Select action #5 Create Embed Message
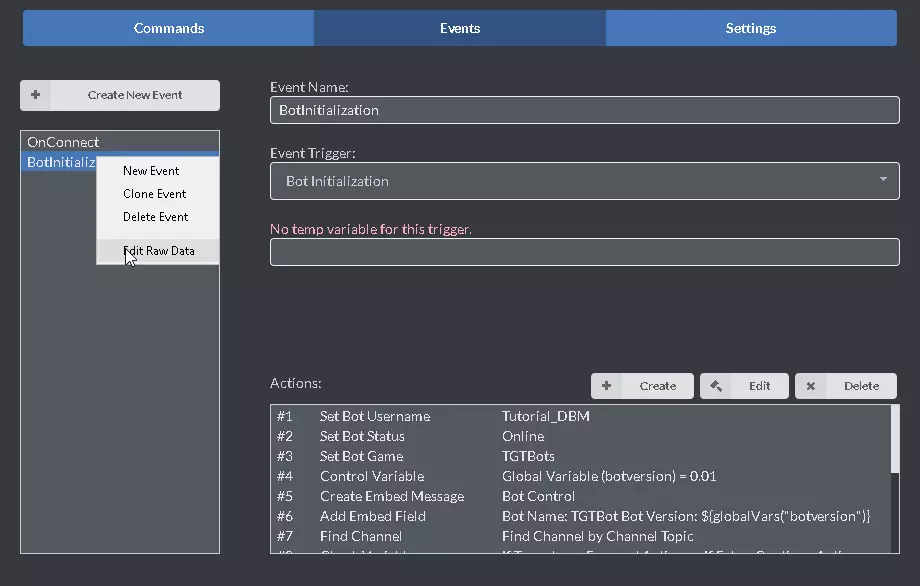 [x=392, y=496]
